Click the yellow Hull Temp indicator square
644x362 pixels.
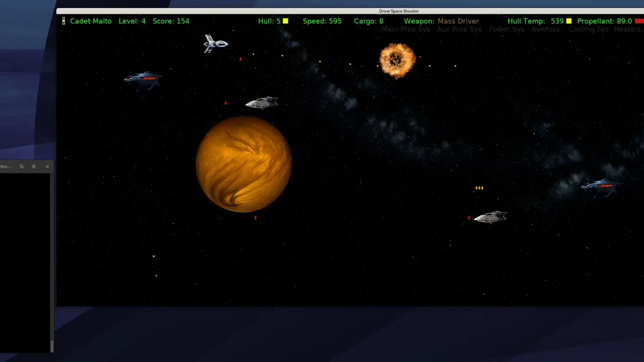(x=569, y=21)
